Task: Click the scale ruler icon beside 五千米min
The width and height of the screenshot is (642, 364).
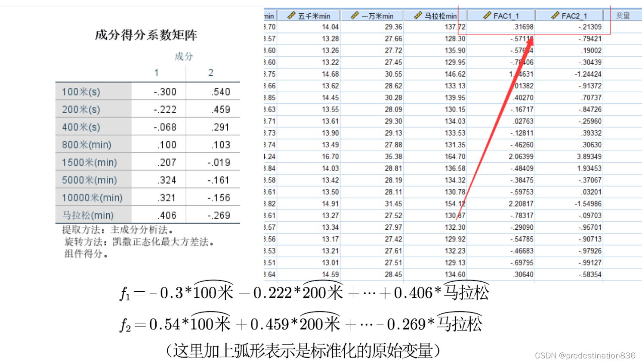Action: [x=291, y=16]
